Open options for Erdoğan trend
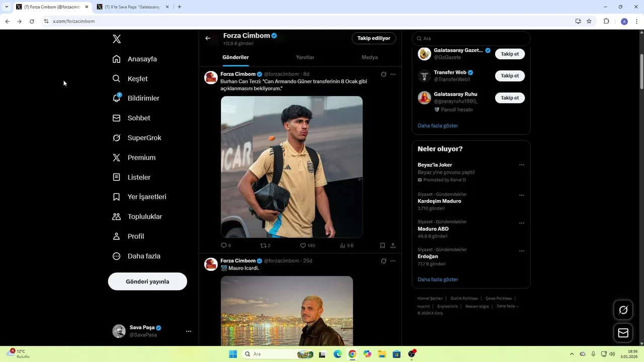 click(522, 250)
